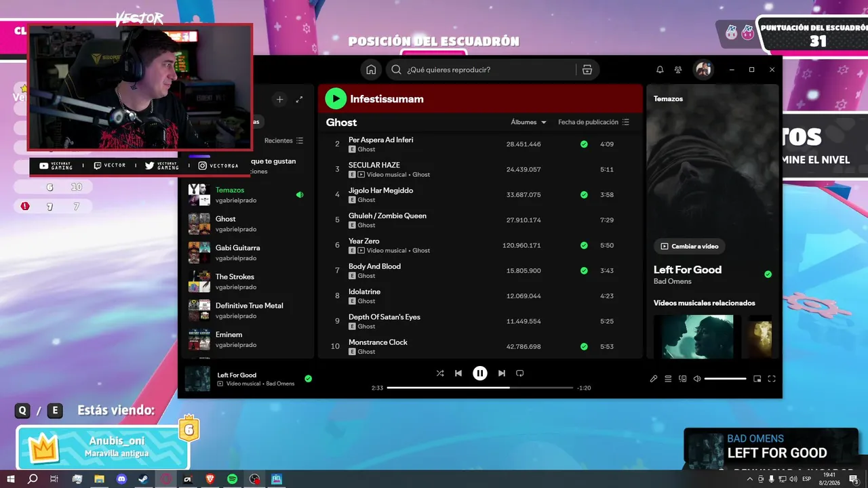Click the Left For Good title in the player bar
The width and height of the screenshot is (868, 488).
click(237, 375)
